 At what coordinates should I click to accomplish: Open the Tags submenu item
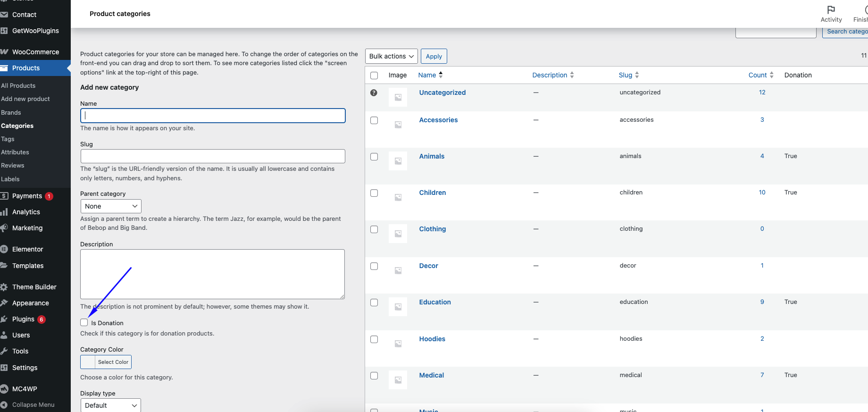tap(8, 139)
